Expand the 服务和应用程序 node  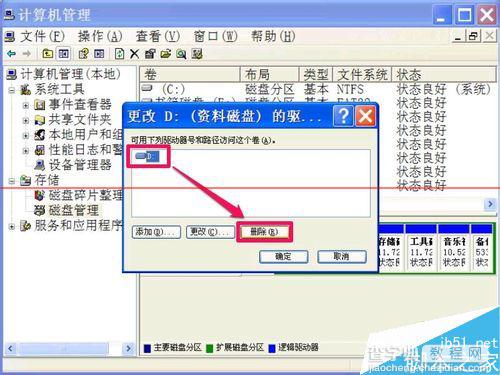pyautogui.click(x=12, y=227)
